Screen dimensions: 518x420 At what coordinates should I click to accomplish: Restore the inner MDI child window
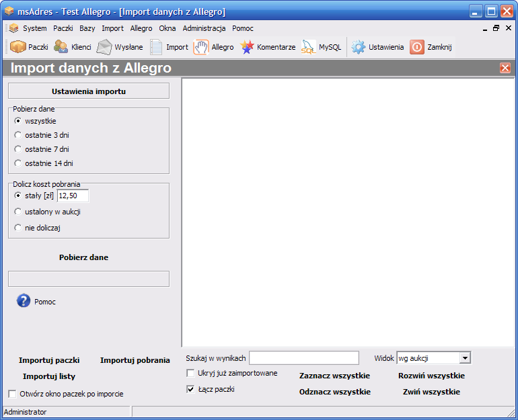496,28
